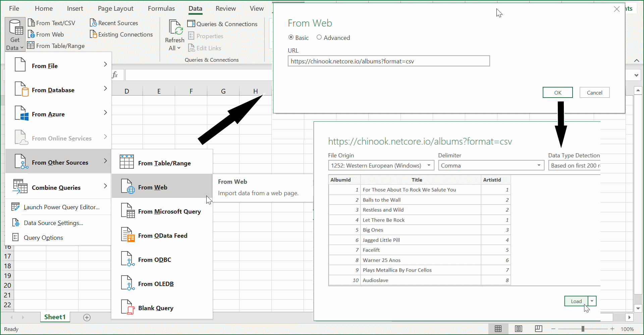Click the horizontal scrollbar right arrow
644x335 pixels.
629,317
